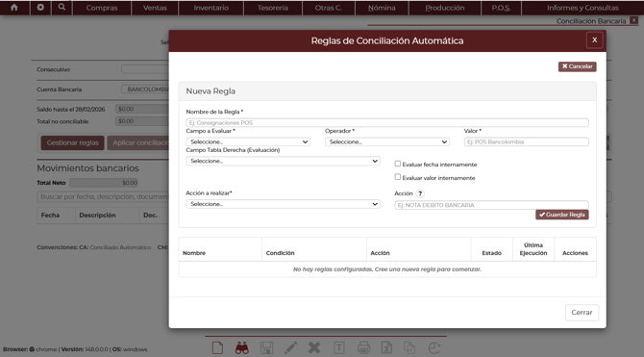Click the Nueva Regla section heading
644x357 pixels.
pos(211,91)
